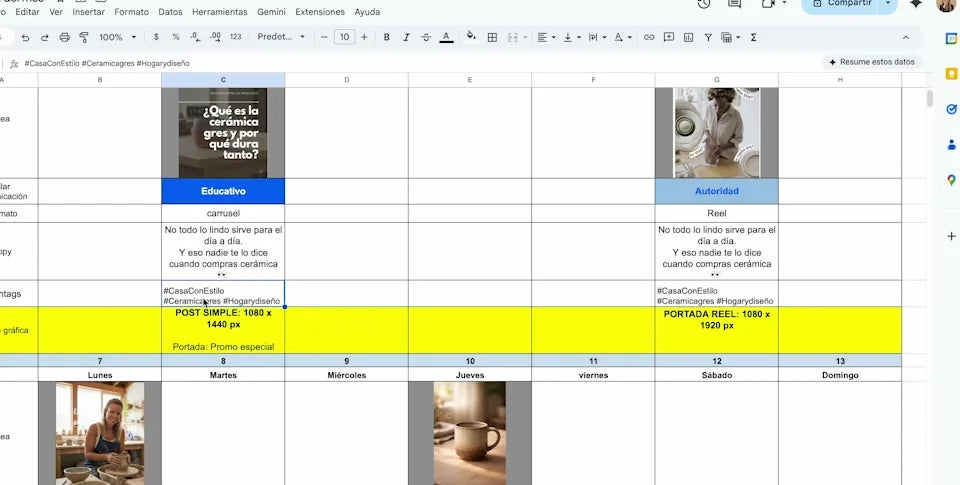Select the paint format roller tool
This screenshot has width=960, height=485.
pyautogui.click(x=84, y=37)
